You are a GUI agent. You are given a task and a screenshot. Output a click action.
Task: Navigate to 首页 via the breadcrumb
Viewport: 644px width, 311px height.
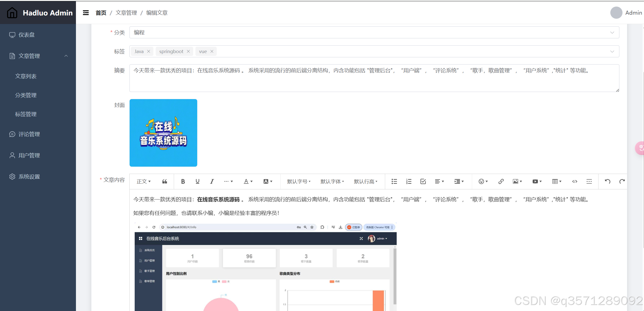[x=100, y=13]
